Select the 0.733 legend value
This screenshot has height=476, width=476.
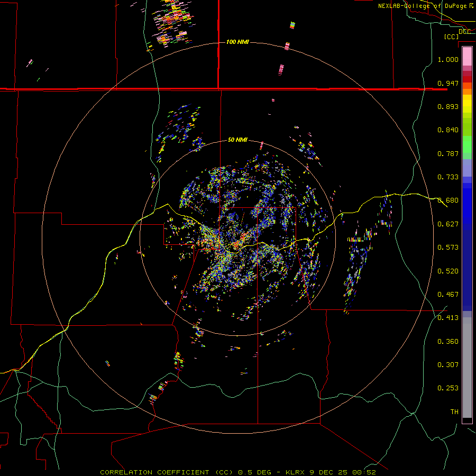tap(448, 177)
